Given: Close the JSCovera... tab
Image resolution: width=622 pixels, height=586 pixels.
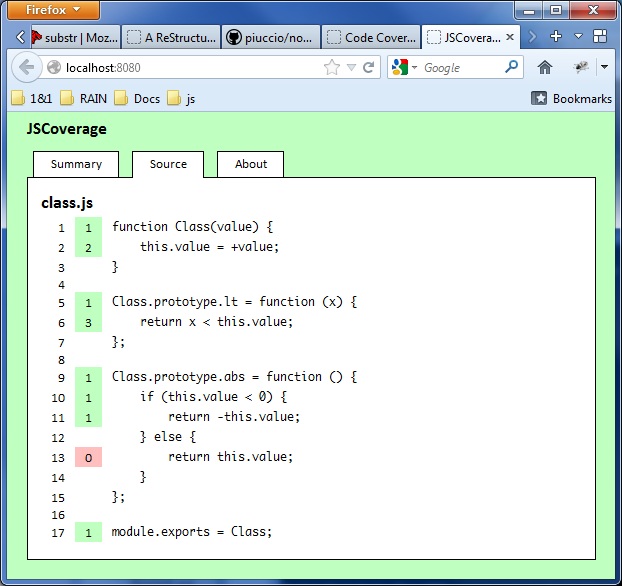Looking at the screenshot, I should coord(510,37).
